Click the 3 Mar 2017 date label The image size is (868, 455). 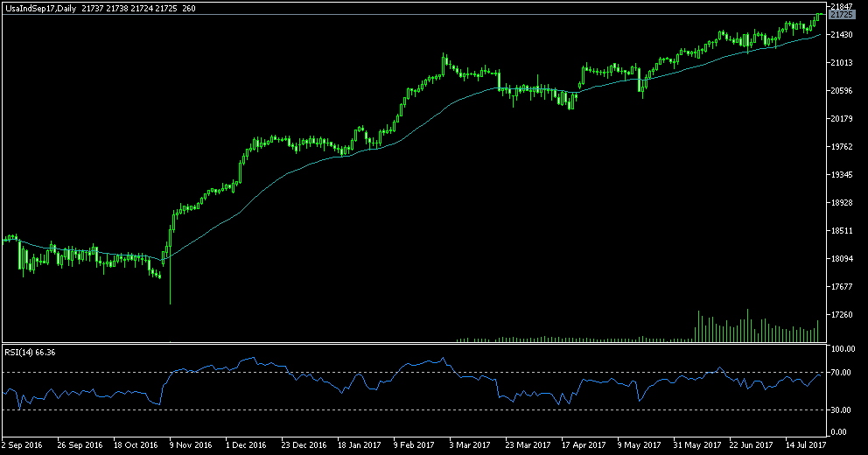(x=470, y=445)
